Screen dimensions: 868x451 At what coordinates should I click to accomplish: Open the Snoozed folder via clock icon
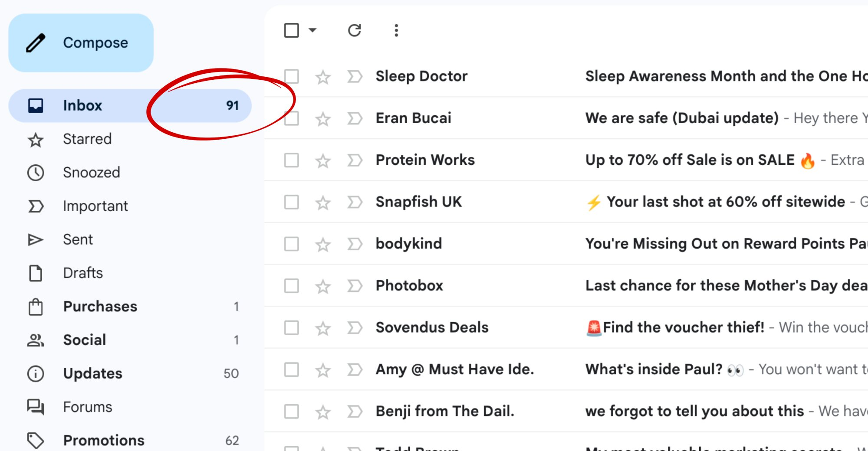(x=36, y=172)
